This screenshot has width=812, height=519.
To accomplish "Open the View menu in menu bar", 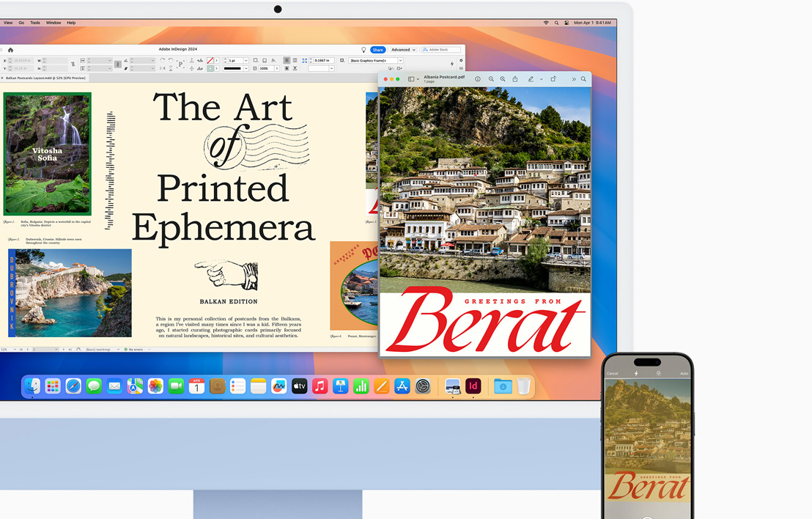I will [8, 23].
